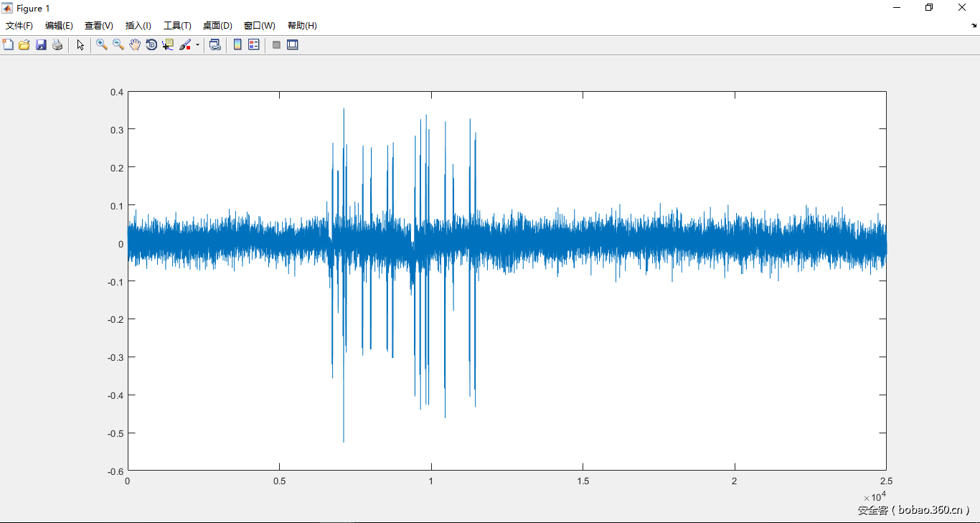Toggle the Edit Plot arrow pointer
This screenshot has width=980, height=523.
[x=80, y=44]
